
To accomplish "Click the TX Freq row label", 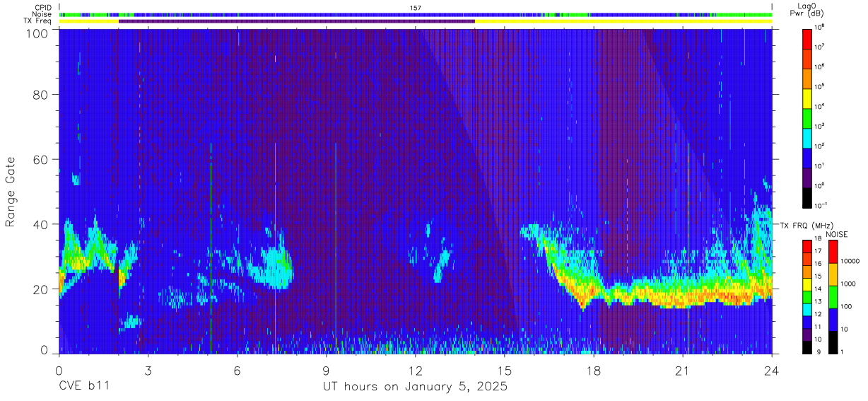I will pyautogui.click(x=38, y=21).
